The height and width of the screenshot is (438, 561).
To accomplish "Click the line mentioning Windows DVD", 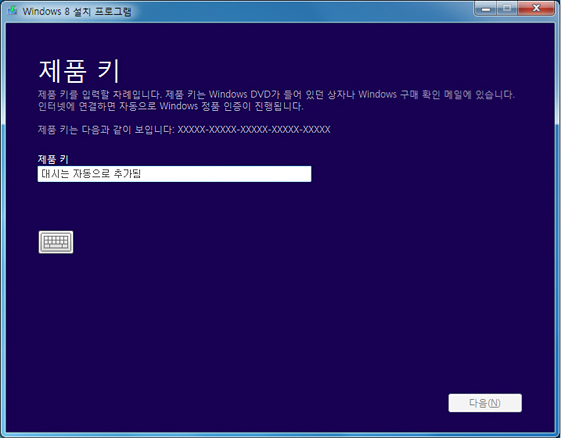I will [x=276, y=94].
